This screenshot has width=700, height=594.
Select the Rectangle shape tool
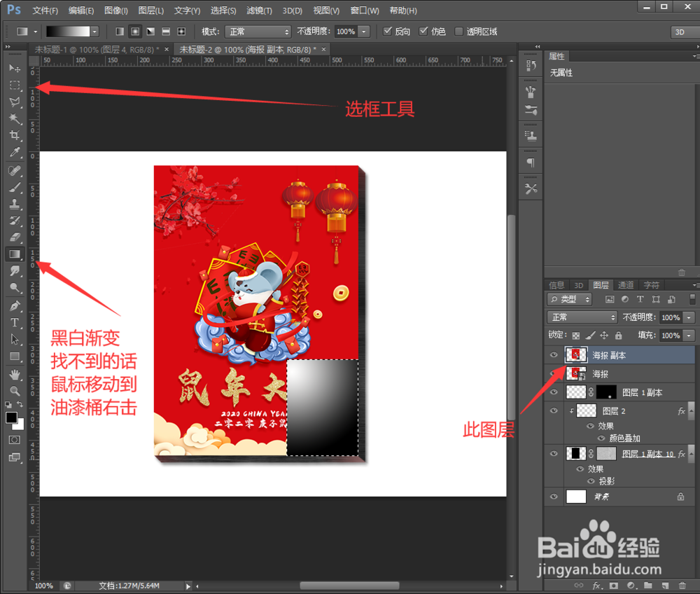click(15, 357)
